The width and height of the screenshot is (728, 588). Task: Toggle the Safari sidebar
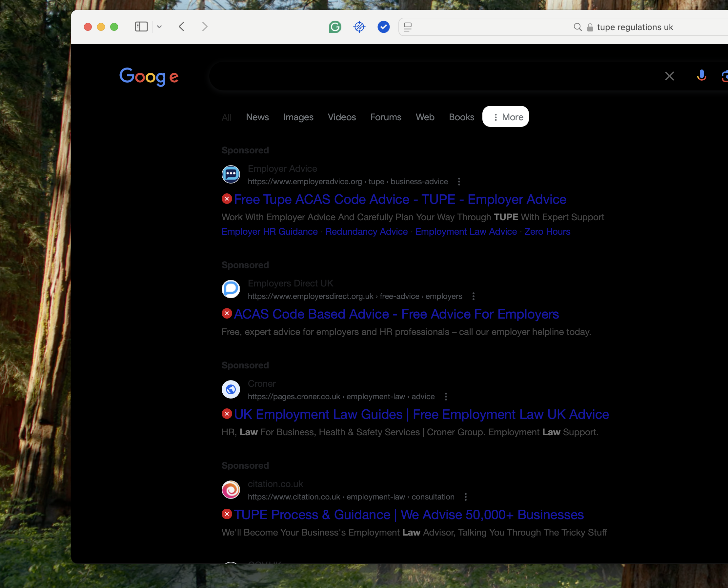pos(141,27)
